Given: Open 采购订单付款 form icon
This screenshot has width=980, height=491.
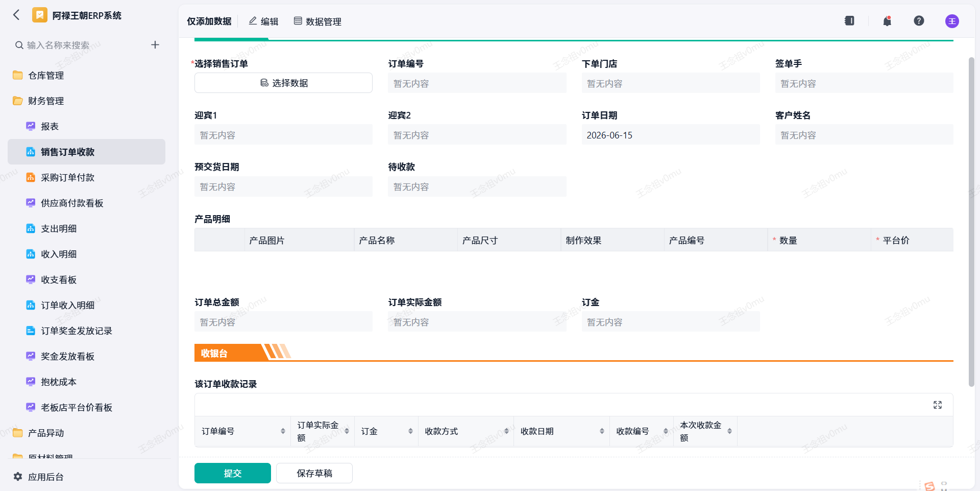Looking at the screenshot, I should click(31, 177).
